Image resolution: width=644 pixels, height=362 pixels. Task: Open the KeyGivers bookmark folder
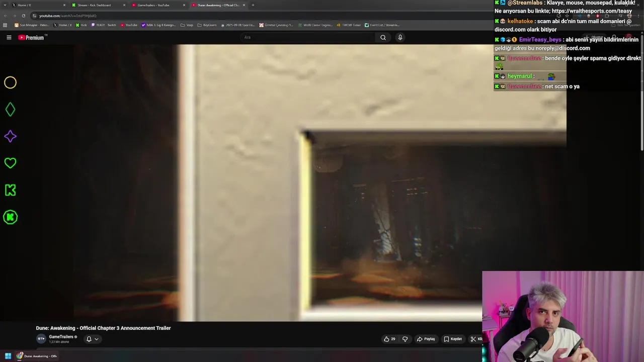[x=207, y=25]
